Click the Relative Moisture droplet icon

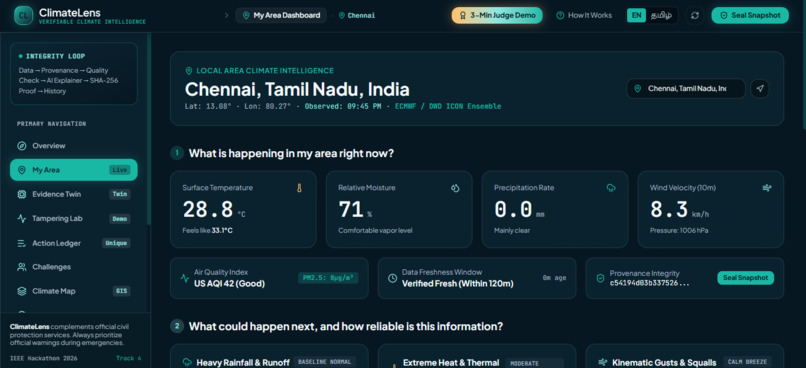click(455, 188)
